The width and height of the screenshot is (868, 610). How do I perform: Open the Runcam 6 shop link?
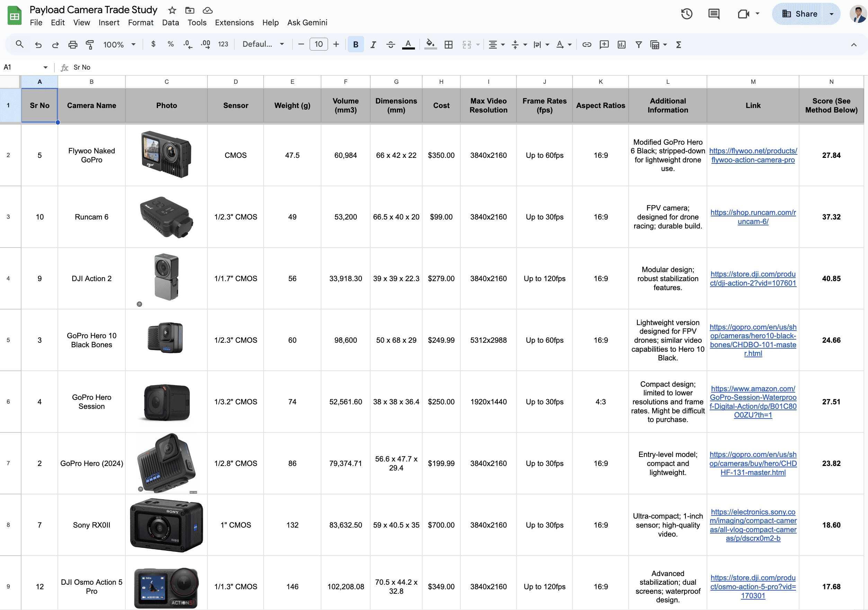[753, 217]
